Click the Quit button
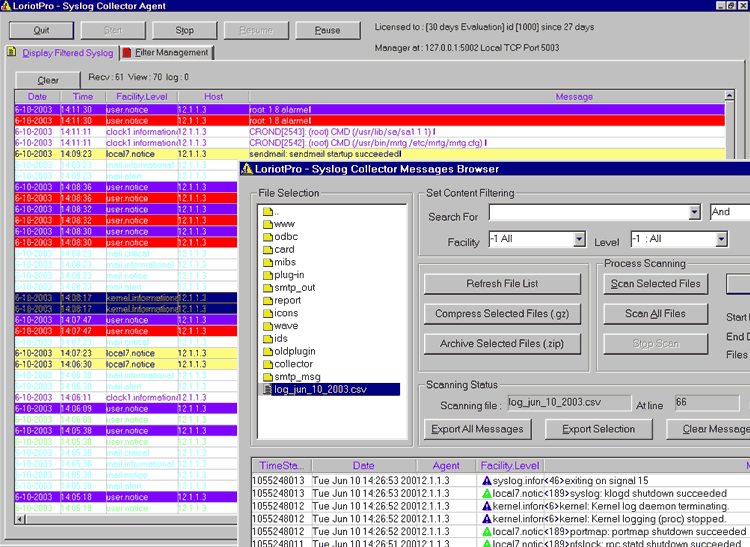The width and height of the screenshot is (750, 547). (42, 30)
